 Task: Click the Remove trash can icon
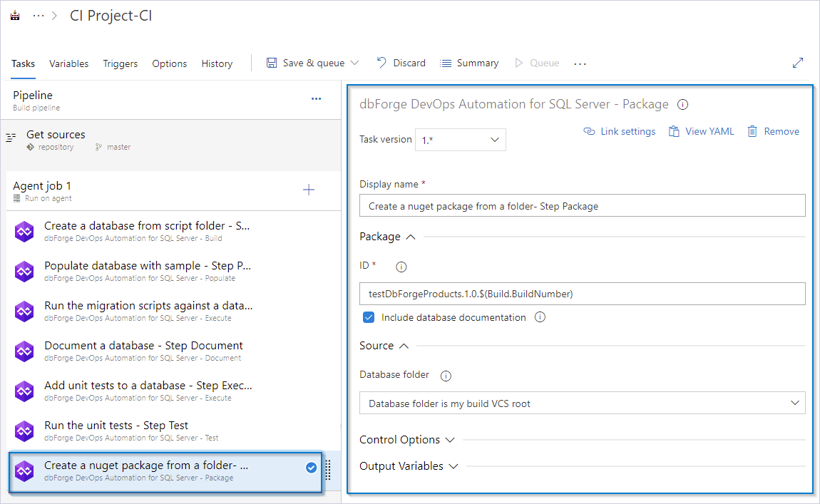click(752, 131)
